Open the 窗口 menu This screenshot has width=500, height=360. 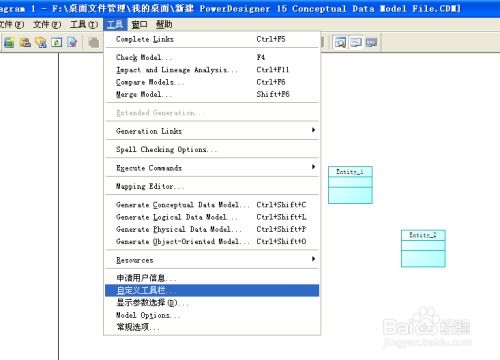[x=139, y=24]
